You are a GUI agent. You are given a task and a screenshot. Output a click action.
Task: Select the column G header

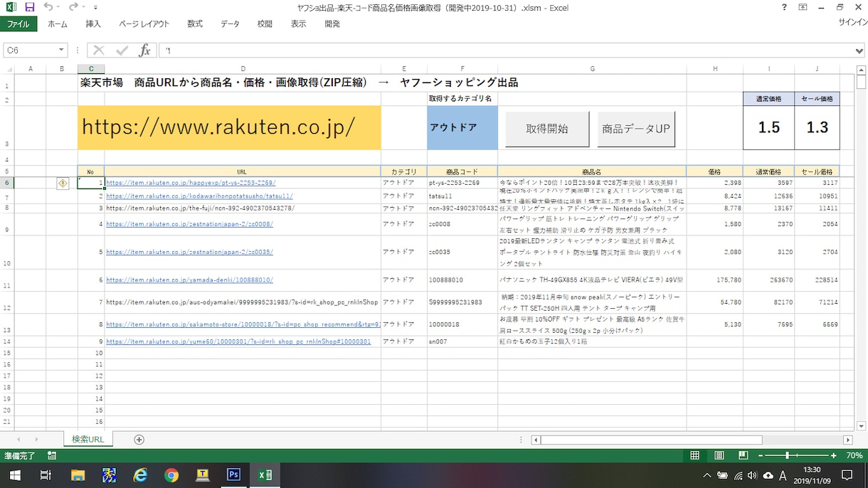592,68
